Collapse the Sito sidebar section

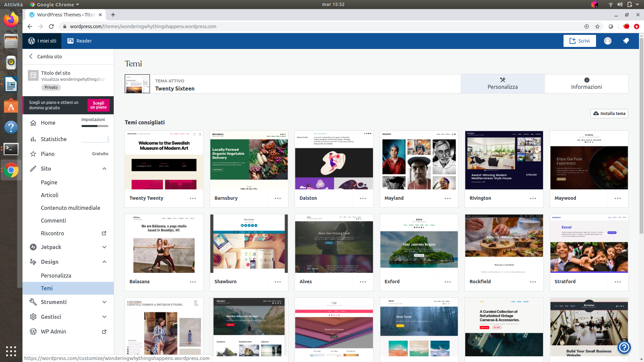(x=104, y=169)
